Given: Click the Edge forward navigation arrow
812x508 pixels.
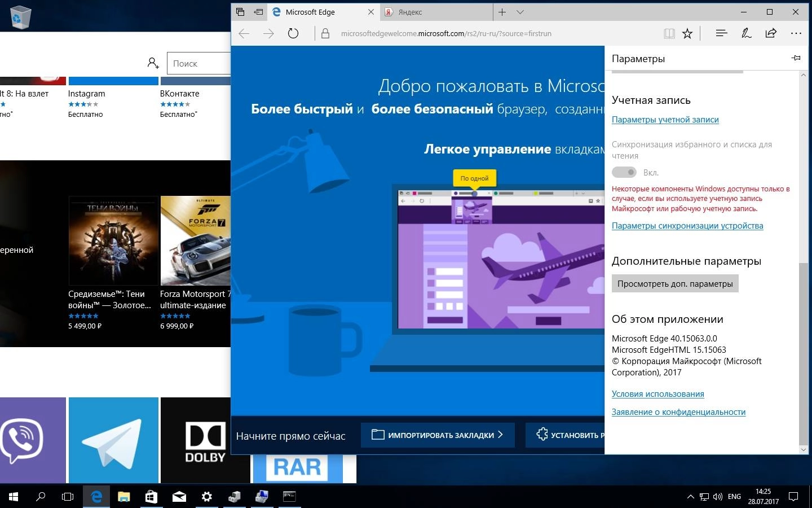Looking at the screenshot, I should pyautogui.click(x=268, y=33).
